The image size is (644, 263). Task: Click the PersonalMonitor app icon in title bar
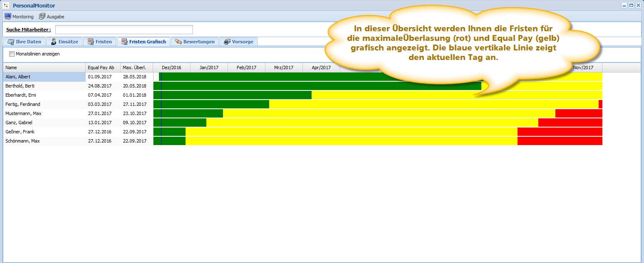tap(6, 5)
